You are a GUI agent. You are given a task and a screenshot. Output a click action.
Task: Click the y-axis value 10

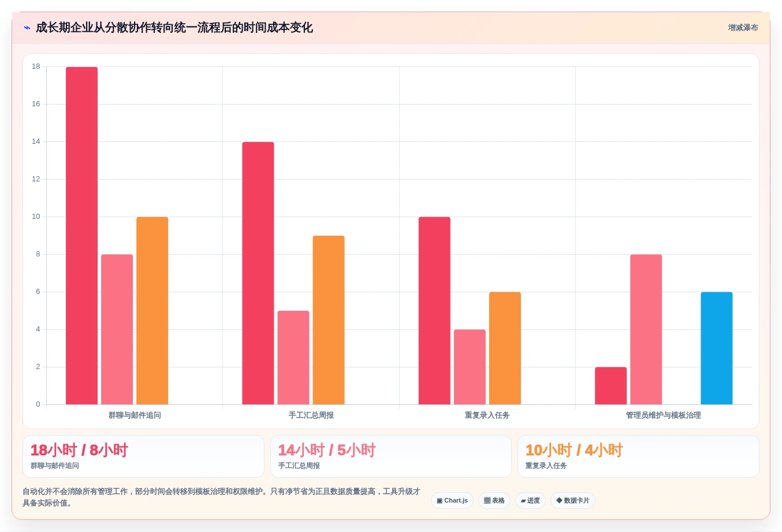click(36, 217)
